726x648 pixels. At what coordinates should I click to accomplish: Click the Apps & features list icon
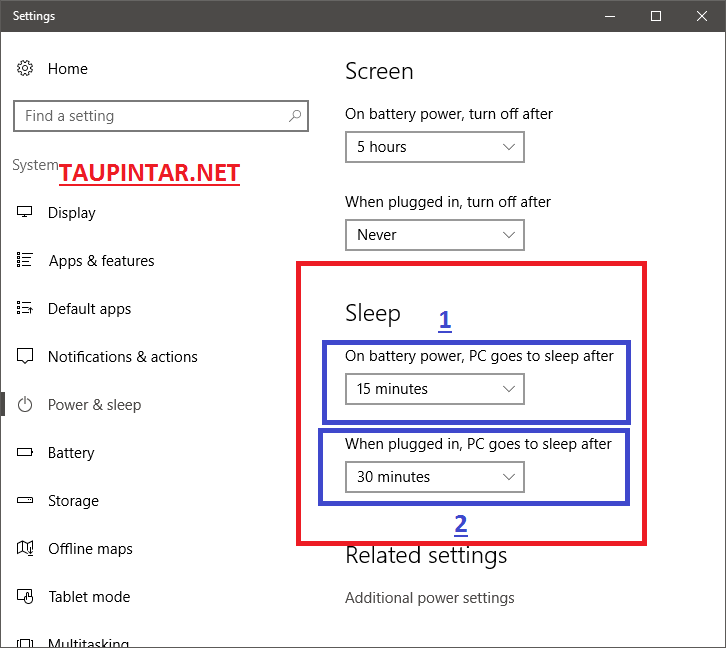[25, 260]
